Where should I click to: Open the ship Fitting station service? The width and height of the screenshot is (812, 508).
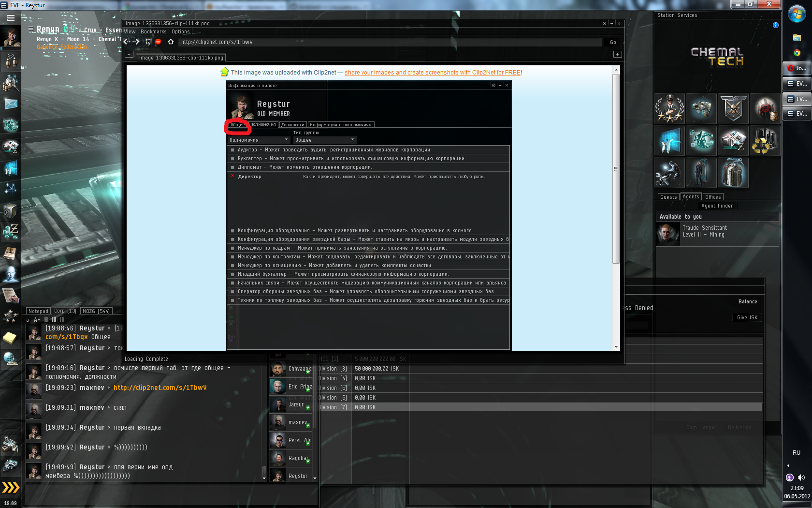pos(701,108)
